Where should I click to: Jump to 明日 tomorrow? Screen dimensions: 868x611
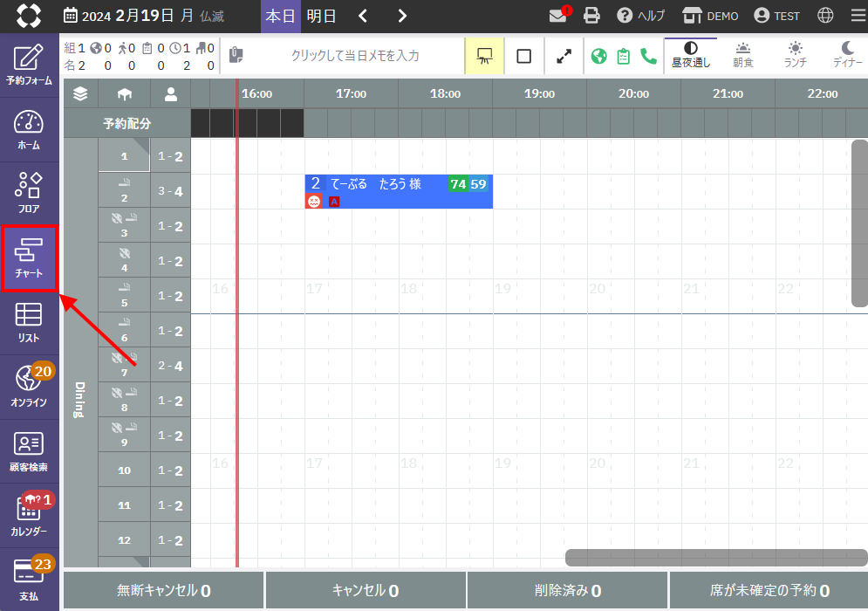pyautogui.click(x=321, y=16)
